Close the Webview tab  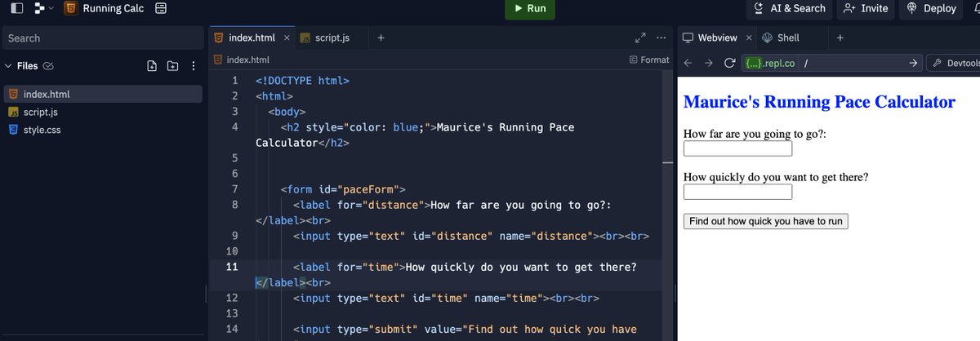point(749,38)
